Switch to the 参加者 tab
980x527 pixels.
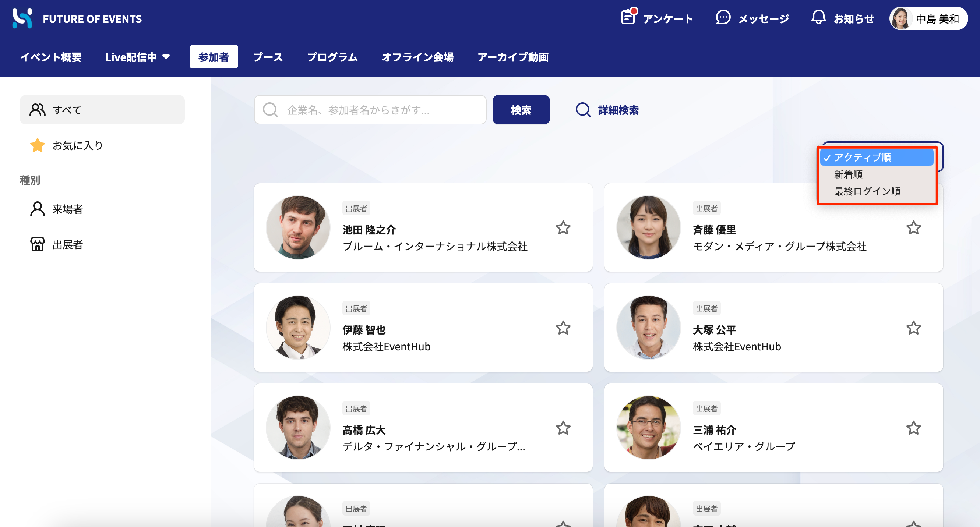click(x=214, y=57)
